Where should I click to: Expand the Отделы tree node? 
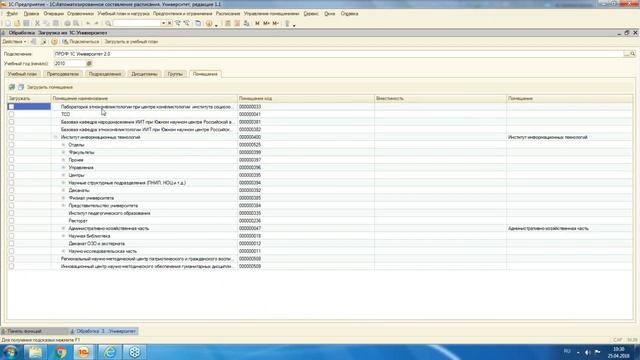point(63,145)
